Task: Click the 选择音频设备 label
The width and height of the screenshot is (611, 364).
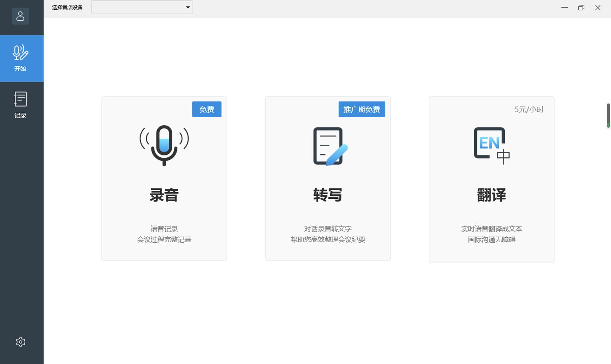Action: click(68, 7)
